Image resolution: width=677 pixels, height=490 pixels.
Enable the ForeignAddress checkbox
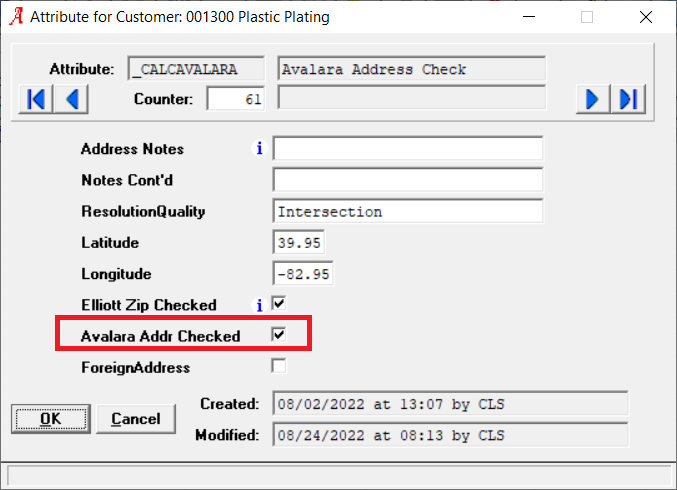point(279,366)
